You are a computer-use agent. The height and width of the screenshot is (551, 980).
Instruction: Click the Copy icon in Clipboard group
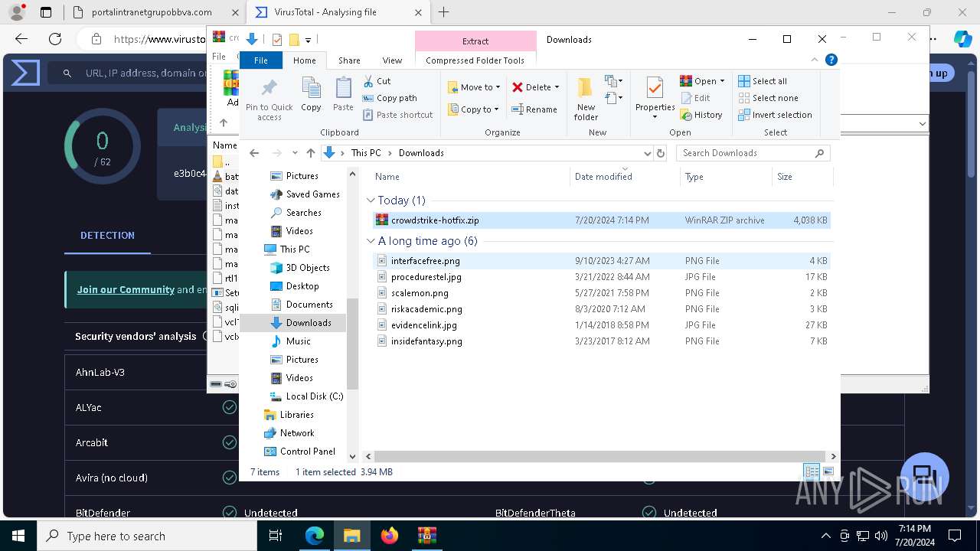311,89
